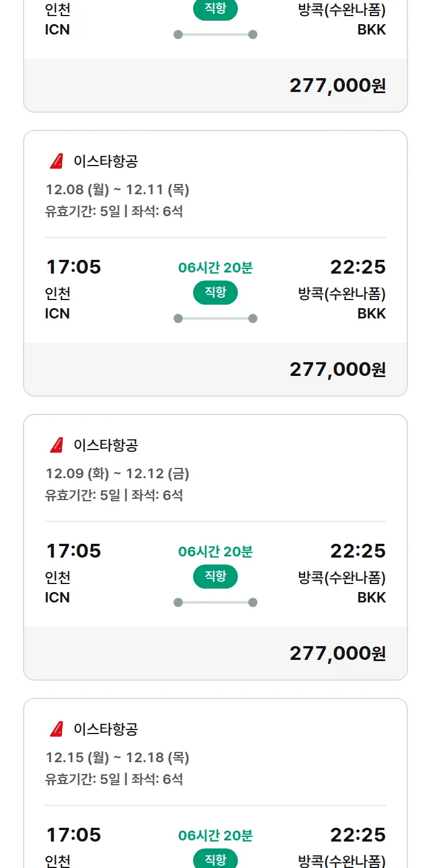
Task: Choose the 277,000원 price on the topmost card
Action: coord(337,86)
